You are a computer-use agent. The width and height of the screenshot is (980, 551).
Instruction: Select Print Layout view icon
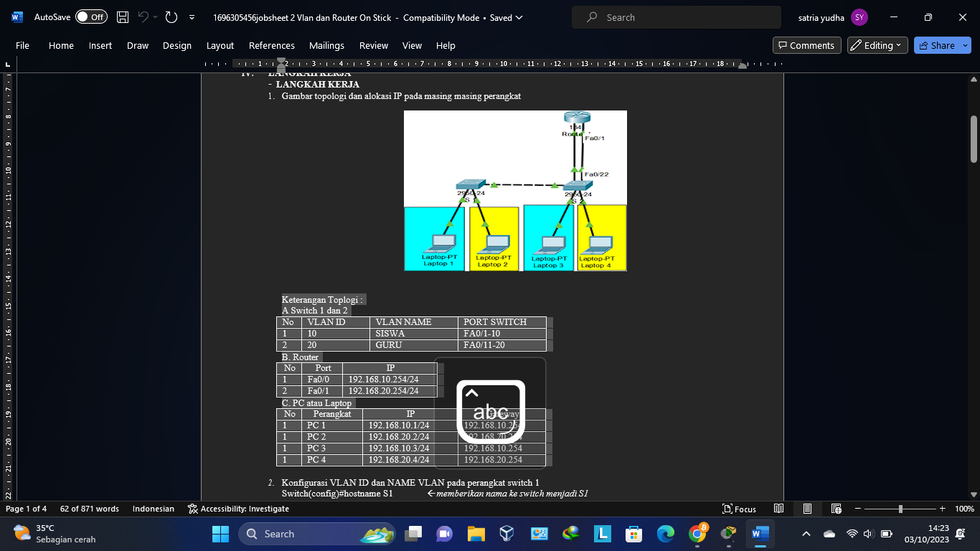tap(807, 509)
